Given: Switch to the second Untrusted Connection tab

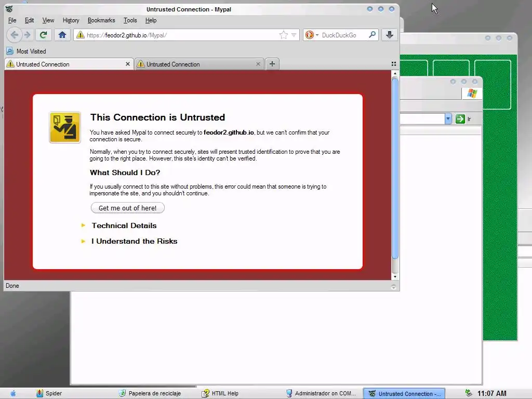Looking at the screenshot, I should [199, 64].
